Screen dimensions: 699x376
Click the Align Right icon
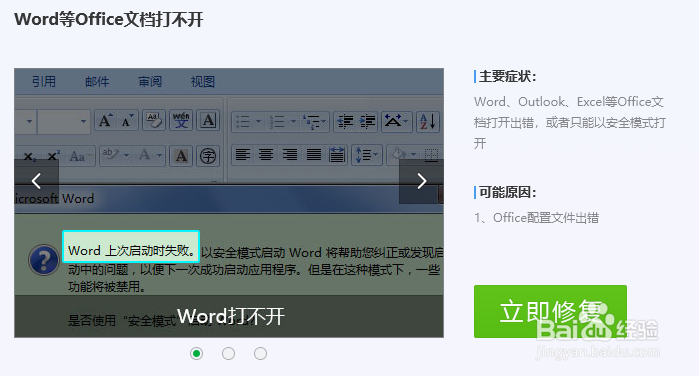pyautogui.click(x=290, y=155)
